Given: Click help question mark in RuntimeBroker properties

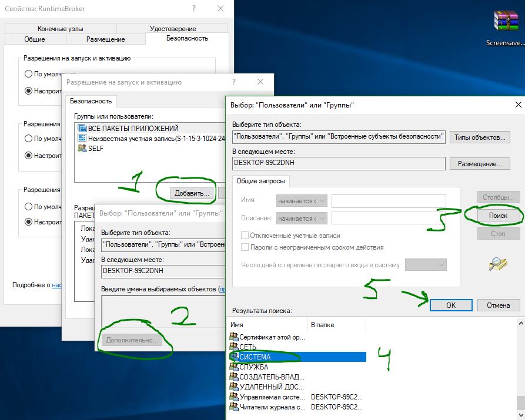Looking at the screenshot, I should click(x=194, y=8).
